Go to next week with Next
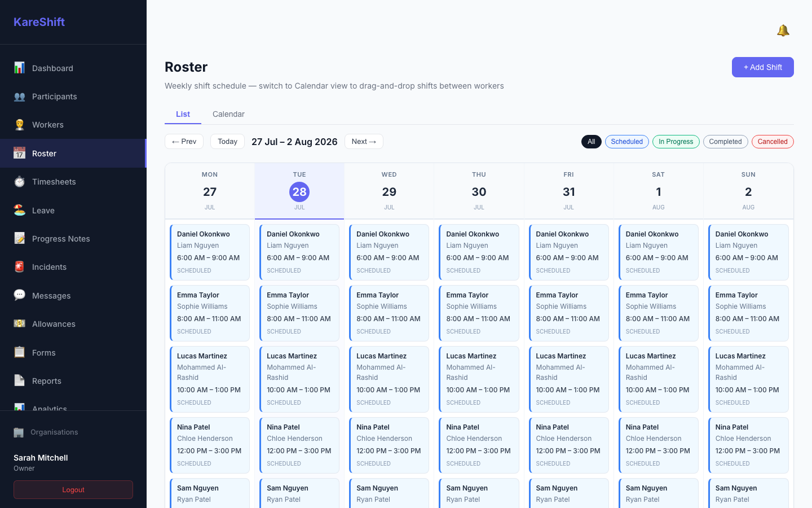Image resolution: width=812 pixels, height=508 pixels. (364, 142)
